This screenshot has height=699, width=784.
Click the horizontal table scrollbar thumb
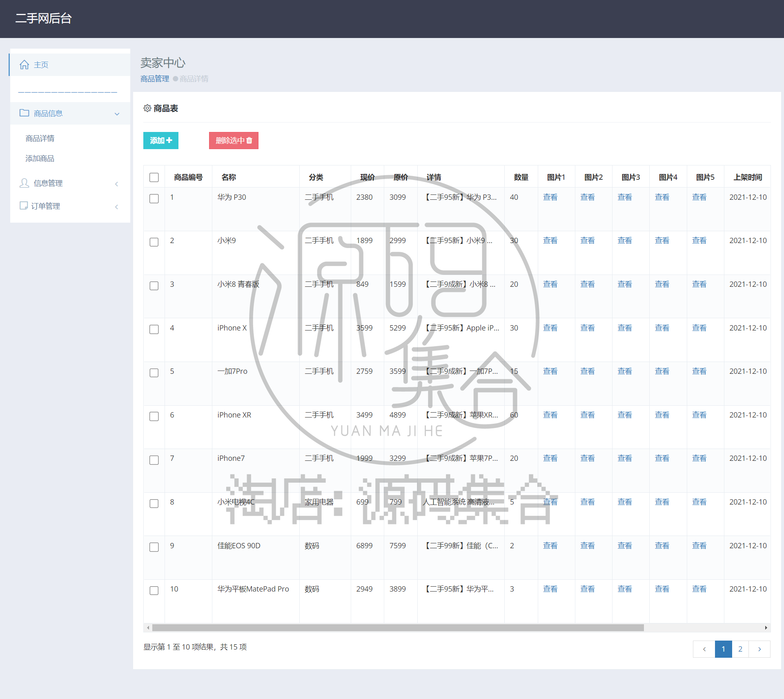click(x=398, y=628)
